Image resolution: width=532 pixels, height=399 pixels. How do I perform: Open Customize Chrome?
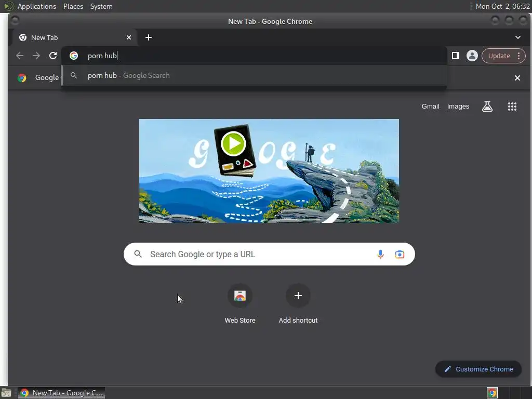pyautogui.click(x=478, y=369)
